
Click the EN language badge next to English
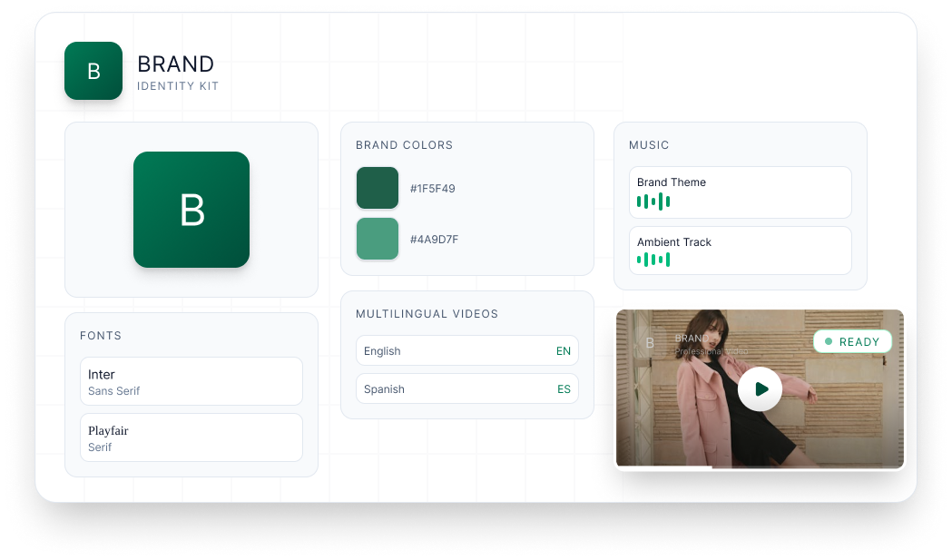[x=564, y=350]
